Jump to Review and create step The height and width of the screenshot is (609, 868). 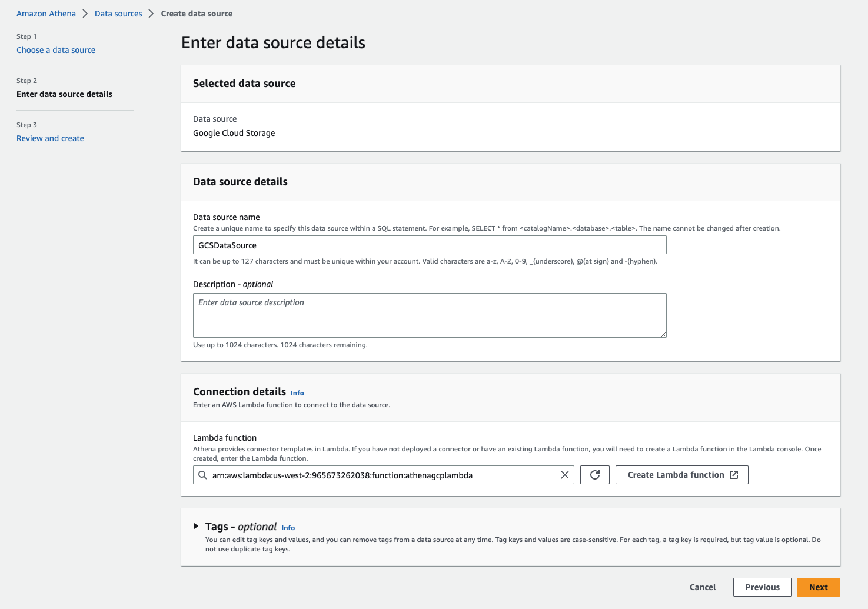50,138
